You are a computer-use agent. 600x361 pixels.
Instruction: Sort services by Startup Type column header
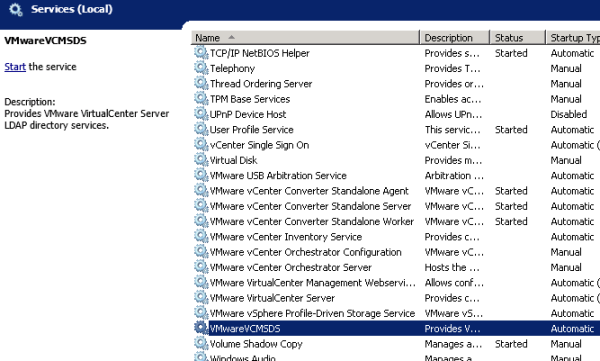(x=573, y=38)
